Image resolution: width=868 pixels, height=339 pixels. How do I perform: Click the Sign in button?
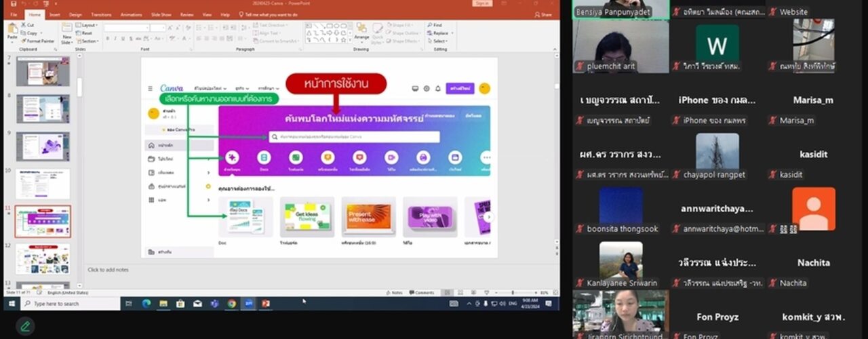pos(483,3)
